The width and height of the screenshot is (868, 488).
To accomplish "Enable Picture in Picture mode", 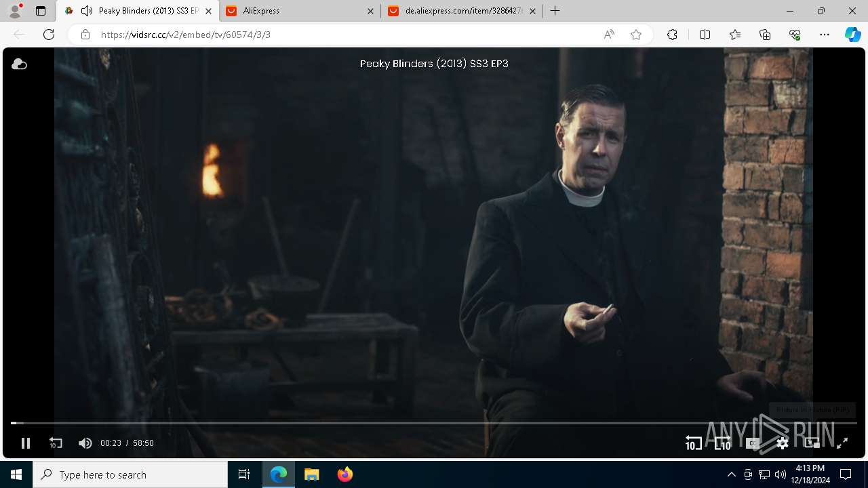I will (812, 443).
